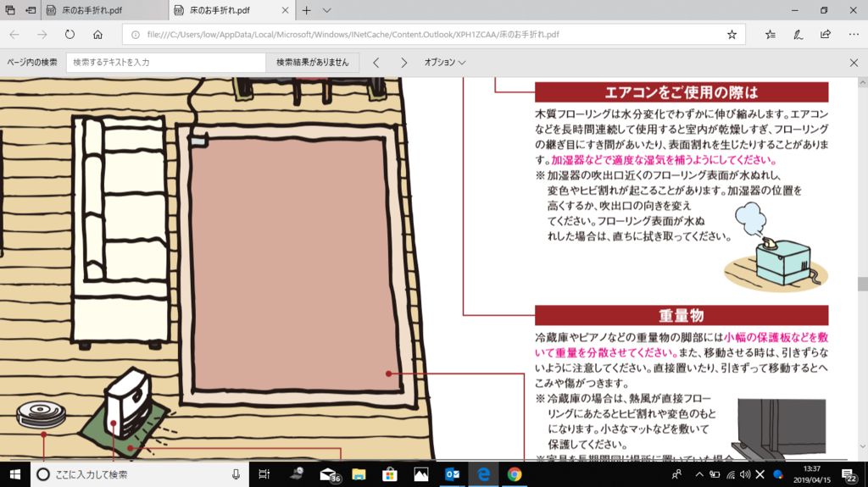The width and height of the screenshot is (868, 487).
Task: Switch to Microsoft Edge on taskbar
Action: (x=483, y=474)
